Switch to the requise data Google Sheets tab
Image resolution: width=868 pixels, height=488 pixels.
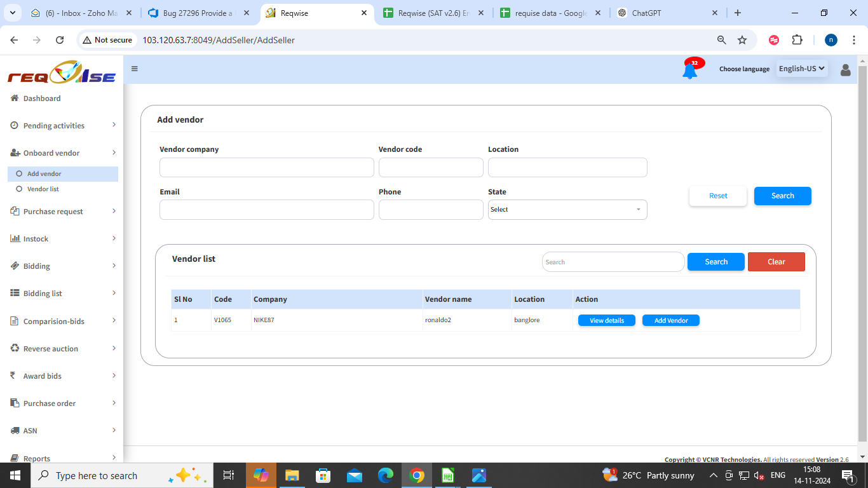coord(550,13)
